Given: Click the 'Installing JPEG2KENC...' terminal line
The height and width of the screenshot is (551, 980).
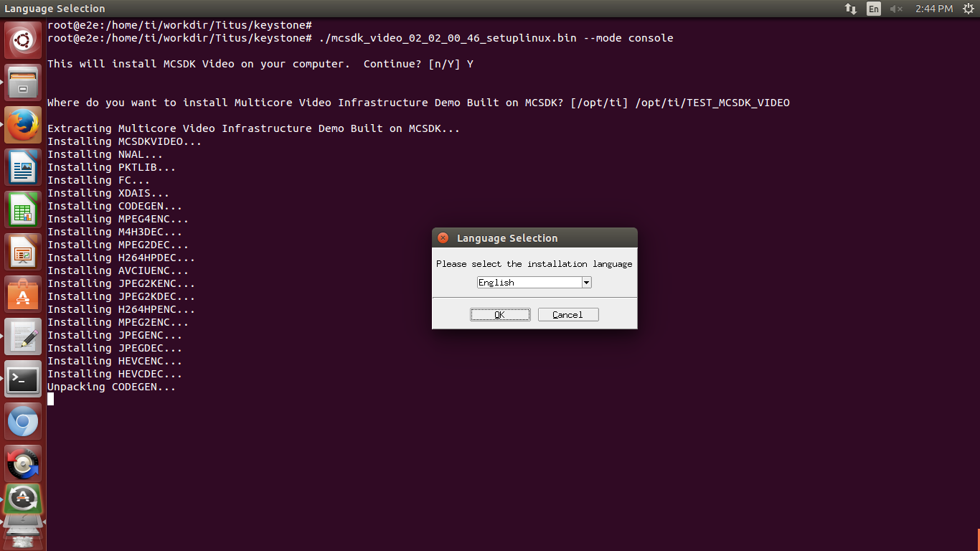Looking at the screenshot, I should pos(121,283).
